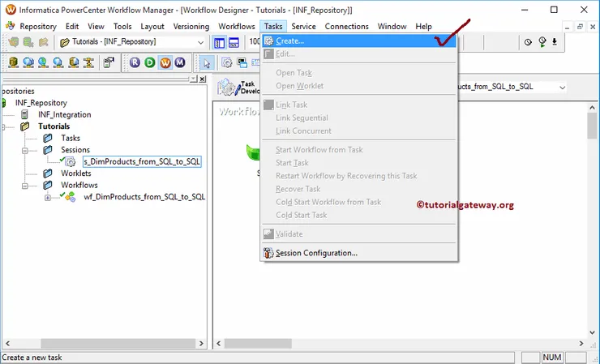
Task: Click the Link Task menu entry
Action: (x=359, y=105)
